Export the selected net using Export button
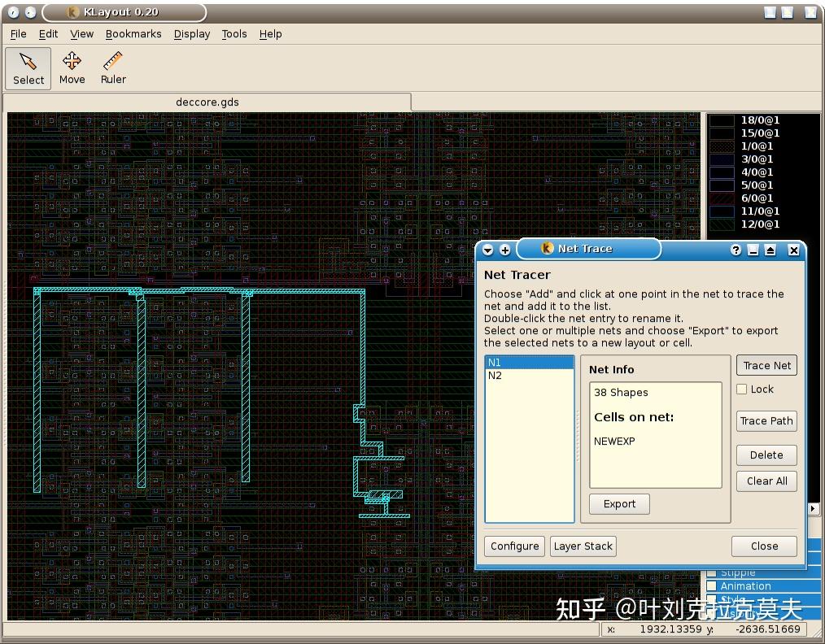The width and height of the screenshot is (825, 644). (619, 504)
